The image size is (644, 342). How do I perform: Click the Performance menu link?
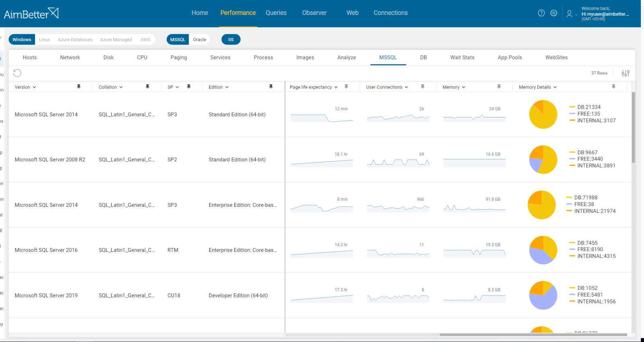click(238, 13)
